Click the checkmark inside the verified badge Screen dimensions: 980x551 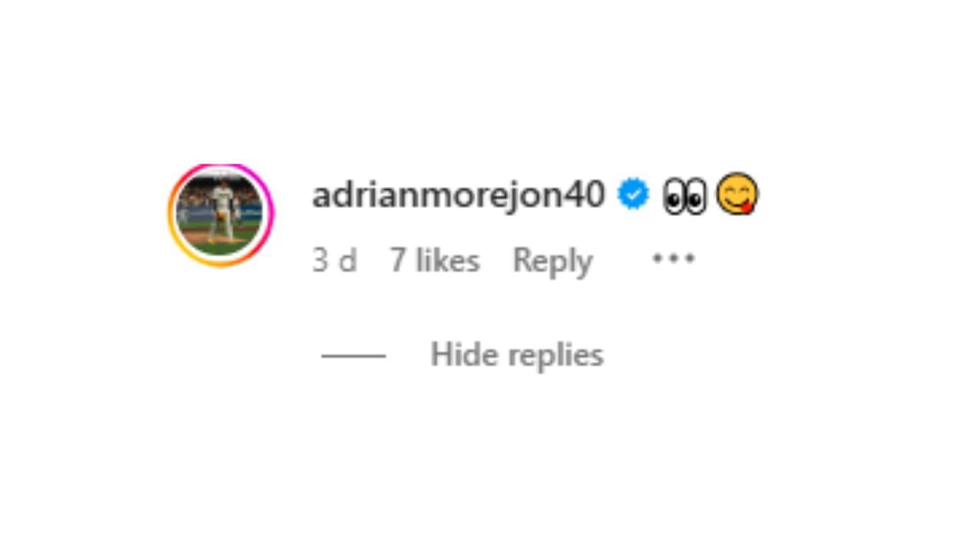(634, 194)
